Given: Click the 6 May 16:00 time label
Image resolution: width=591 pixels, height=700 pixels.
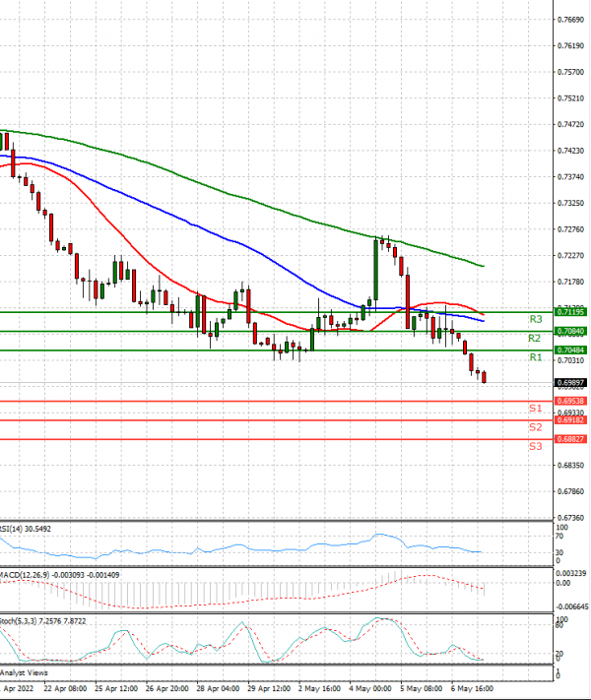Looking at the screenshot, I should 472,688.
